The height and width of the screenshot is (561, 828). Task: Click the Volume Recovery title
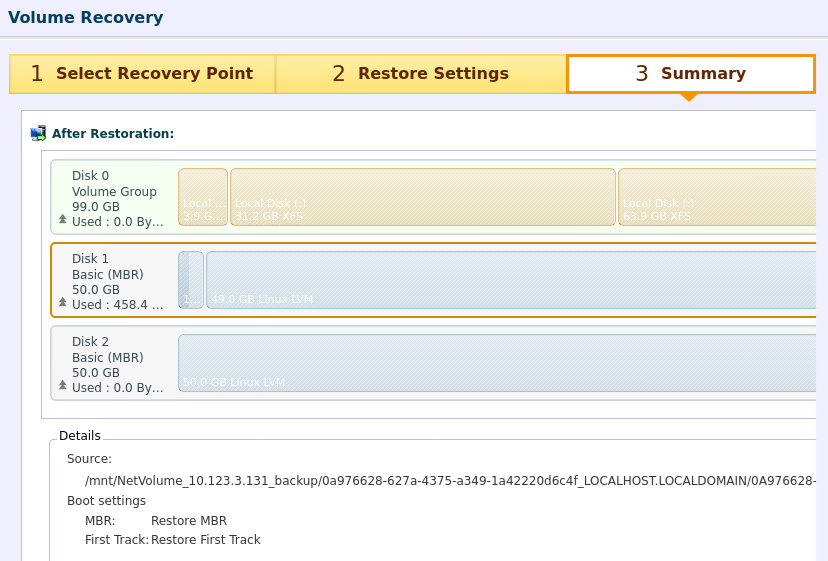click(x=86, y=17)
